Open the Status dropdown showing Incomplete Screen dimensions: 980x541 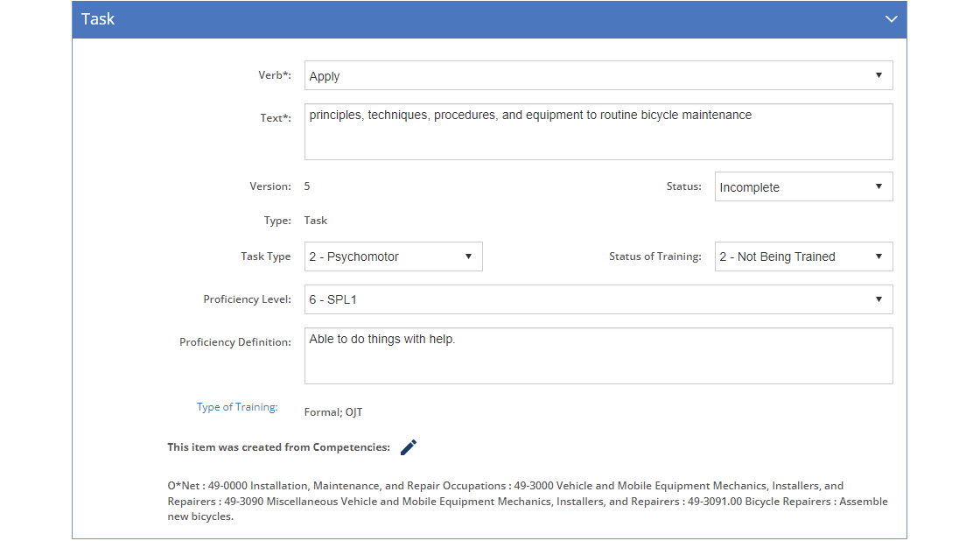(x=804, y=187)
